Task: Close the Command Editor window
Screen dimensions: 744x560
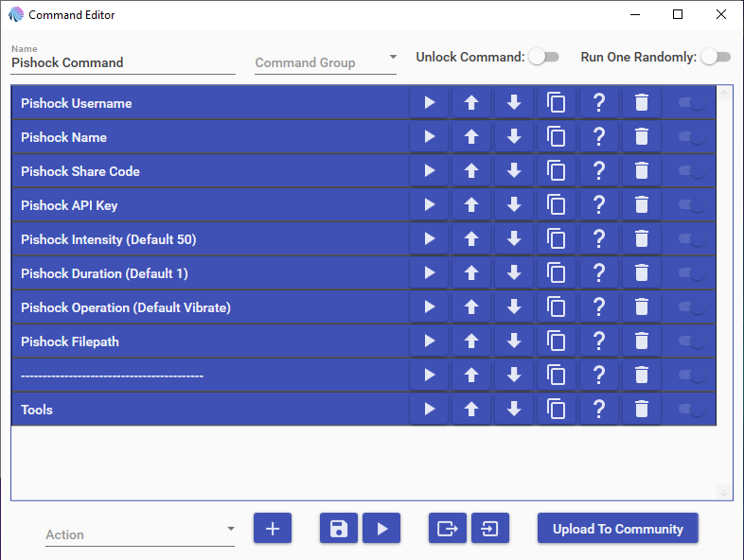Action: coord(720,15)
